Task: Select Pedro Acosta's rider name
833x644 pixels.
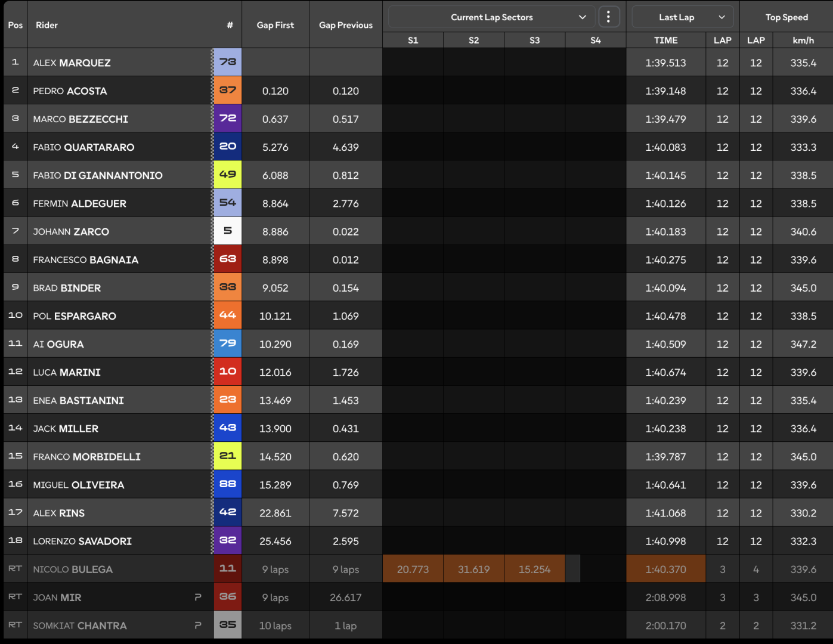Action: click(x=70, y=91)
